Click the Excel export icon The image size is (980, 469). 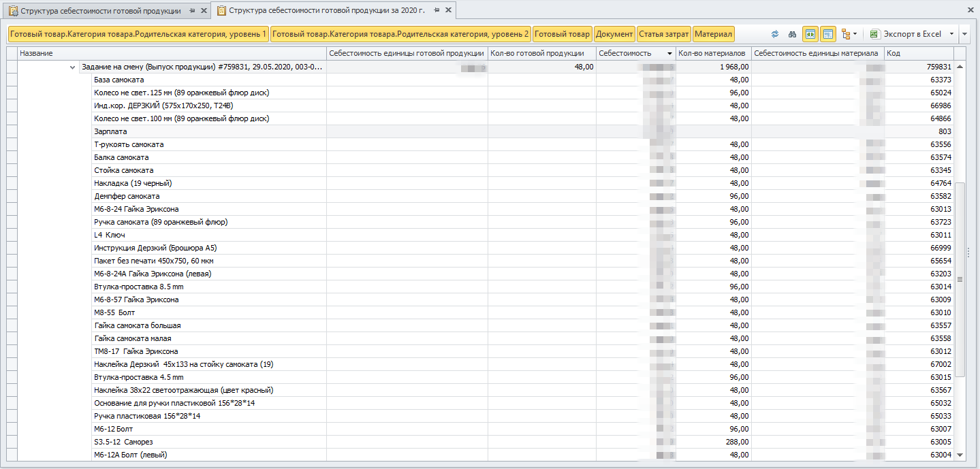click(874, 34)
